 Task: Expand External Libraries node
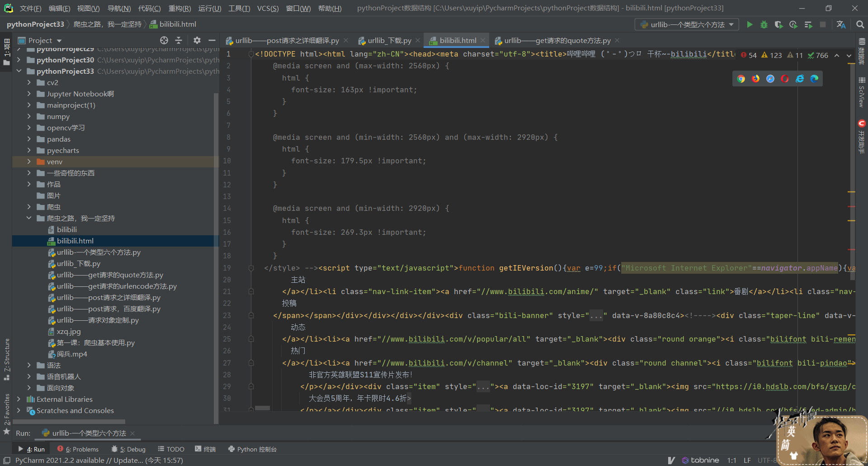coord(19,399)
